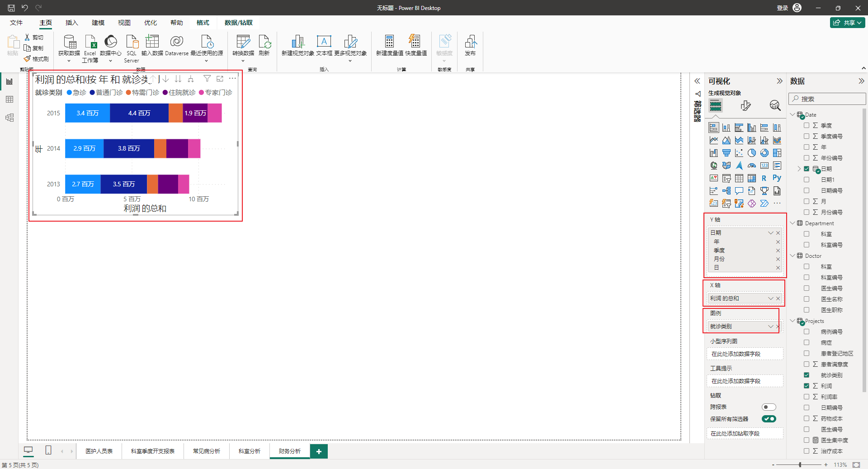Switch to the 数据/钻取 ribbon tab
Viewport: 868px width, 469px height.
(239, 23)
